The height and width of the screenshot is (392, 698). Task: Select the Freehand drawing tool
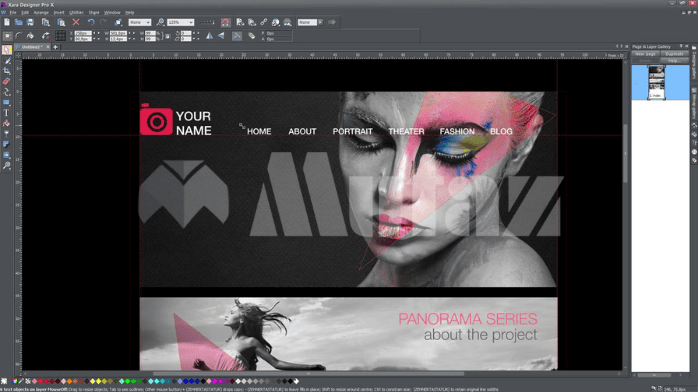tap(7, 61)
